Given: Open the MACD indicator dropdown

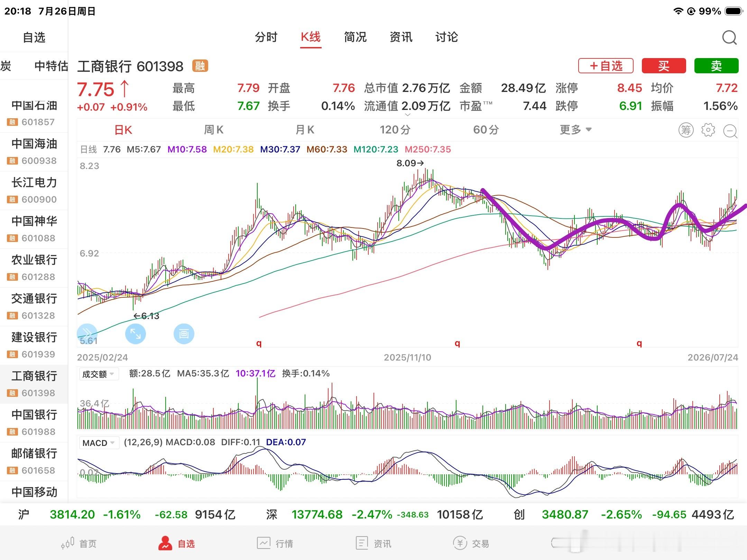Looking at the screenshot, I should [x=99, y=443].
